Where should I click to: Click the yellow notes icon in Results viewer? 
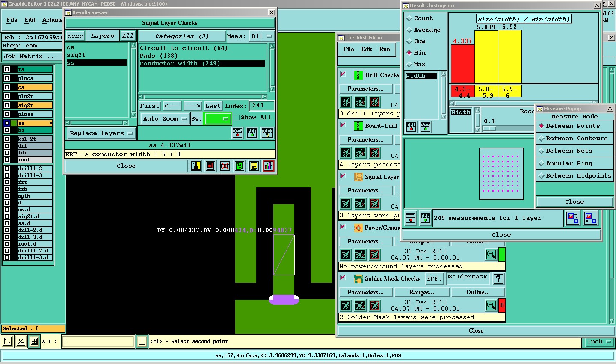click(254, 166)
